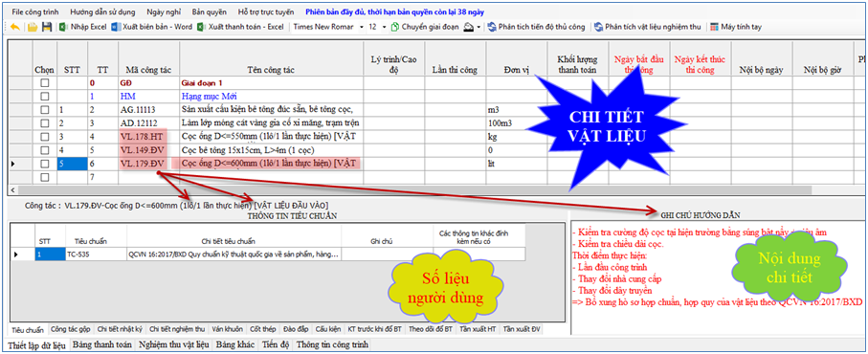The image size is (868, 354).
Task: Open file with the folder icon
Action: coord(33,27)
